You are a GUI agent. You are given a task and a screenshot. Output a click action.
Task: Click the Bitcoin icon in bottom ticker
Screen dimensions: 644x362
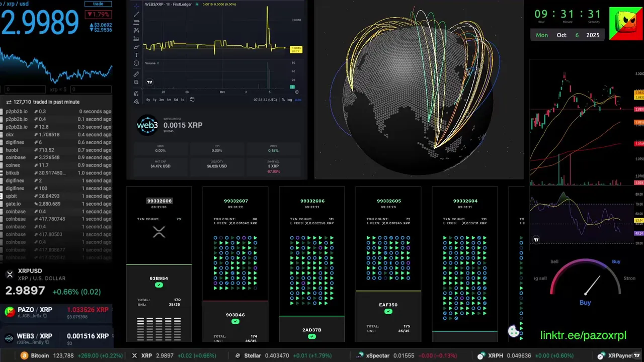[24, 355]
